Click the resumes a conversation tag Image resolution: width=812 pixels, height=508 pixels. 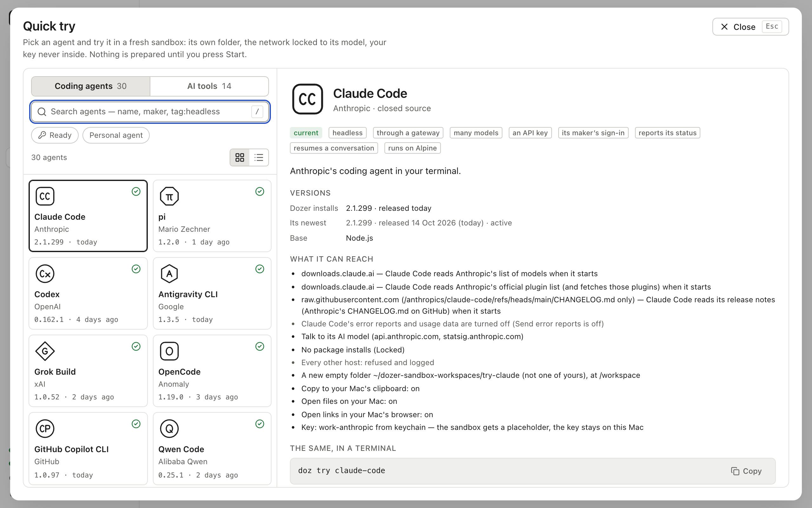coord(334,148)
